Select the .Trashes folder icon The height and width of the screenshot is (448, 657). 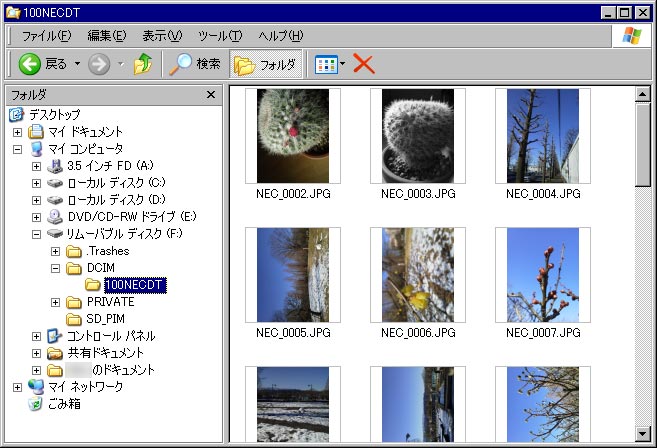click(x=74, y=251)
